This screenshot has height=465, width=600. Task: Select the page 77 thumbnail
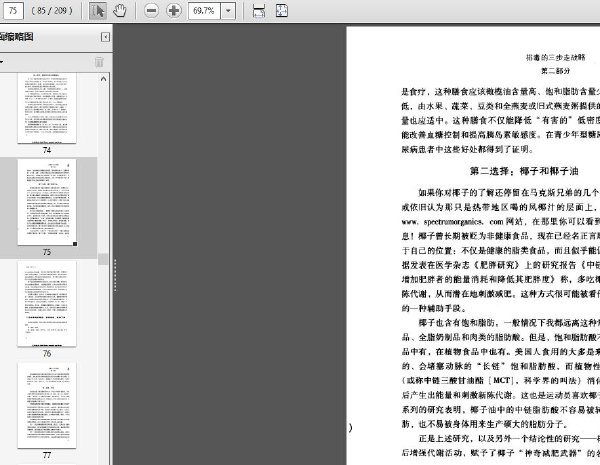(x=47, y=406)
